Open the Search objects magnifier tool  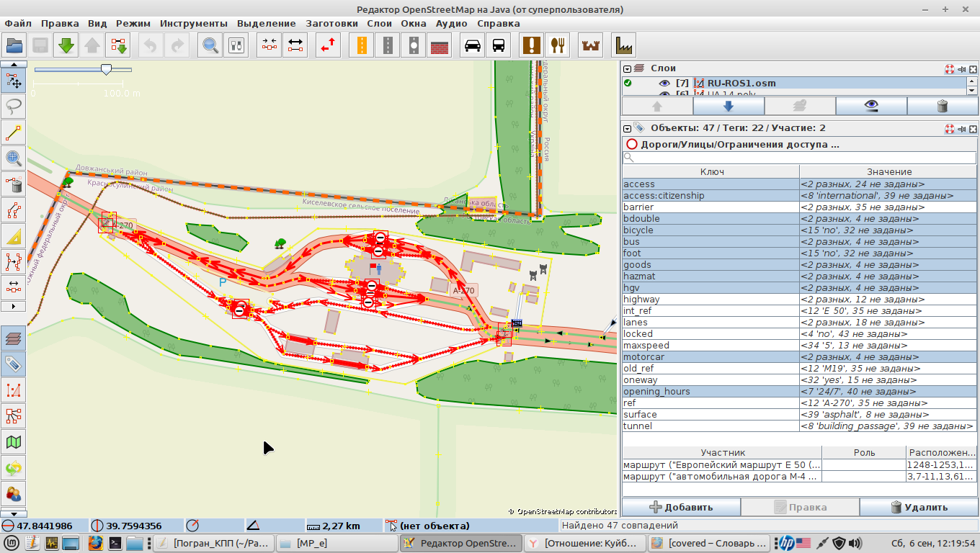(x=210, y=46)
